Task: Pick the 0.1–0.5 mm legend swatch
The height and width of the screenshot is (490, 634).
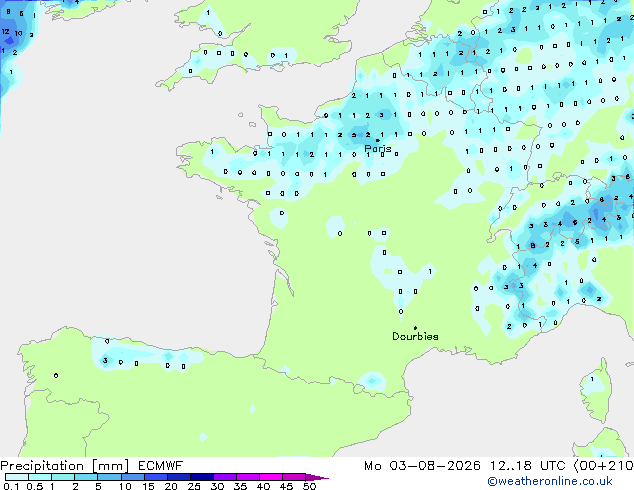Action: click(17, 477)
